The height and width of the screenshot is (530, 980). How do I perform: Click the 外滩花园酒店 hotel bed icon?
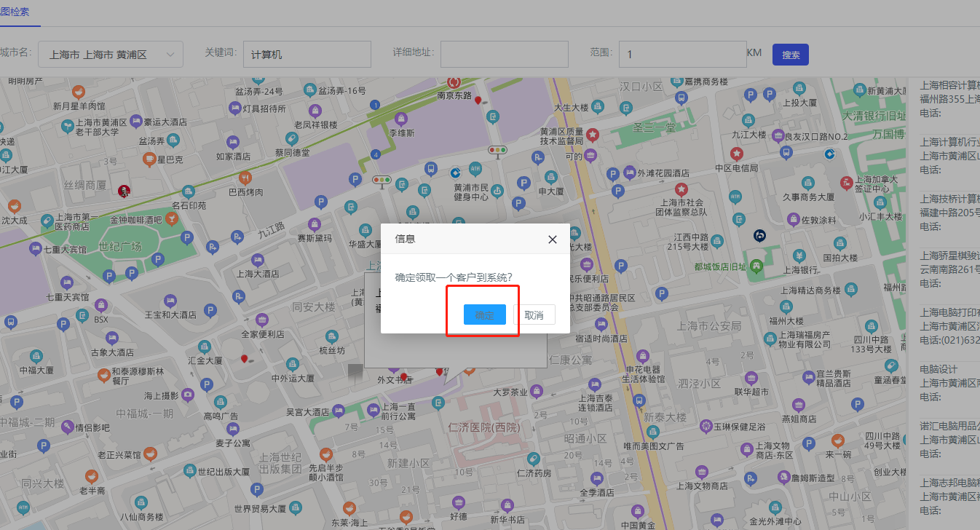coord(630,173)
